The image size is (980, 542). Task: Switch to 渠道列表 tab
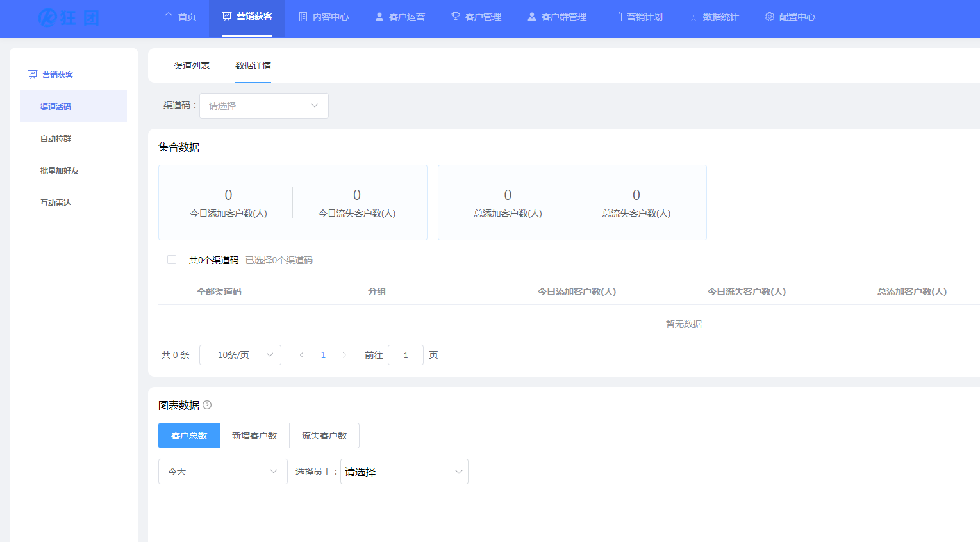coord(192,65)
